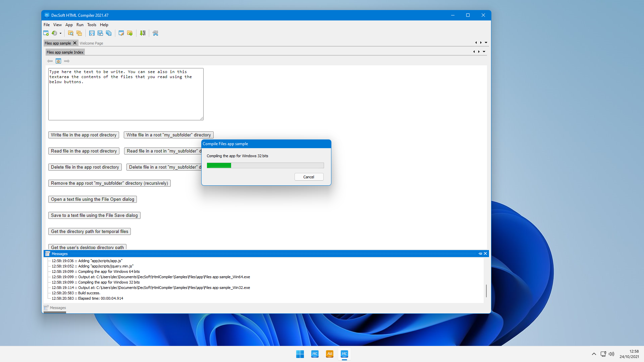Open the Tools options wrench icon
This screenshot has height=362, width=644.
155,33
